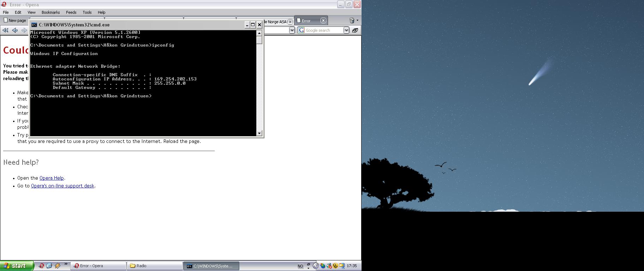Viewport: 644px width, 271px height.
Task: Close the Error tab
Action: (323, 21)
